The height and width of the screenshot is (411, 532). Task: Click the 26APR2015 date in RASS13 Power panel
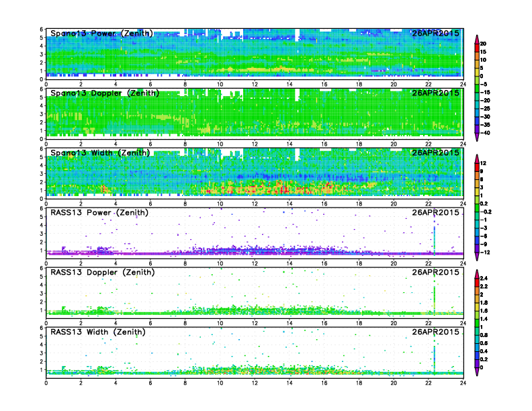tap(436, 213)
